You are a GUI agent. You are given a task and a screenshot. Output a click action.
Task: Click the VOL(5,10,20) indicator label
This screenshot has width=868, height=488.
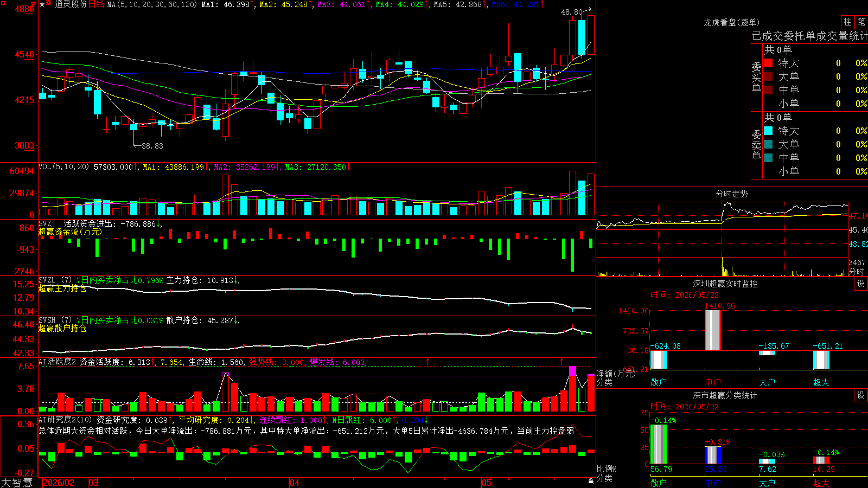tap(63, 167)
